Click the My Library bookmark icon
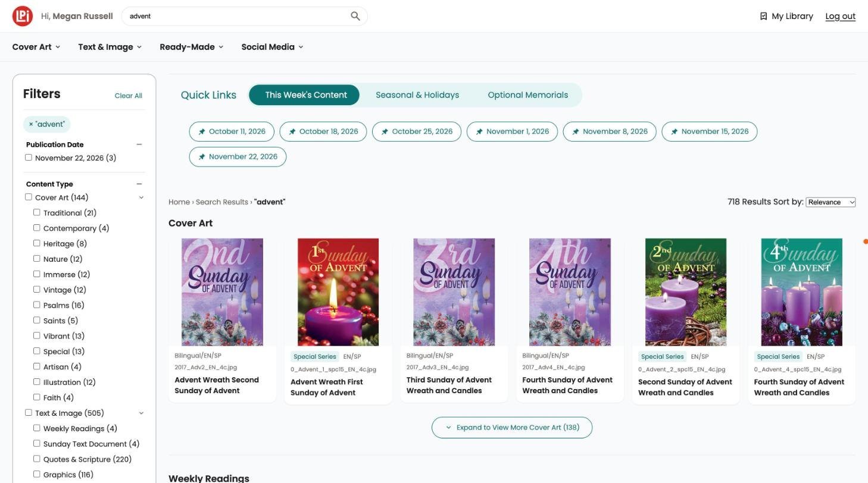 763,16
